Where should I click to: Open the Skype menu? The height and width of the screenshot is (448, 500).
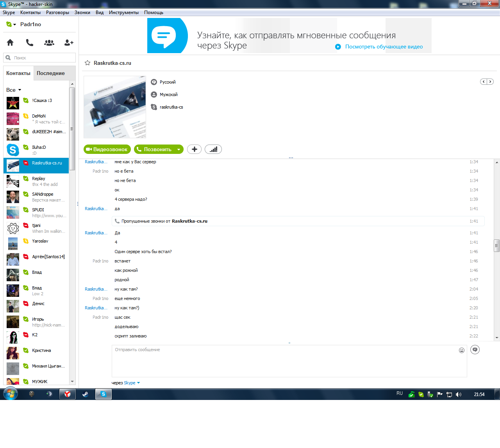pyautogui.click(x=9, y=12)
